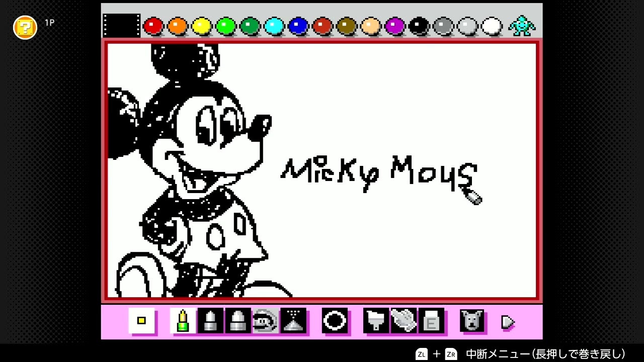Select the dark gray paint color
644x362 pixels.
pos(443,26)
